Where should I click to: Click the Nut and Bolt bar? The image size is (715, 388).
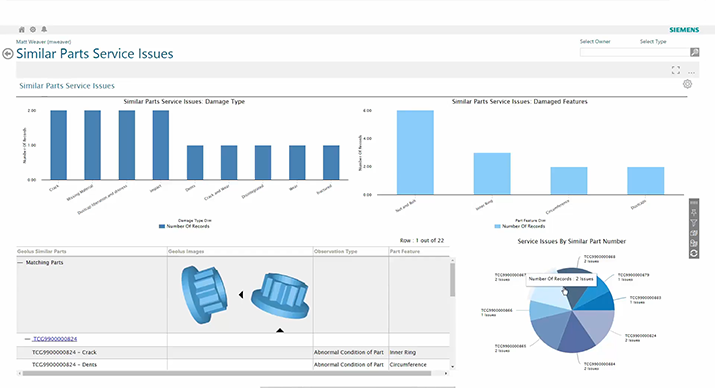[415, 152]
